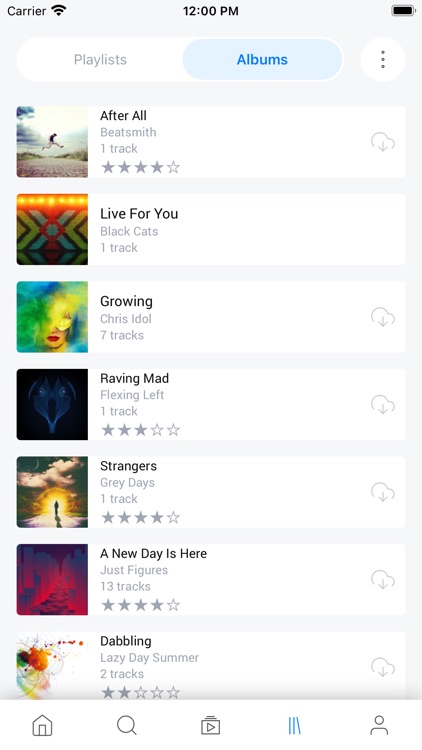Open the Profile tab icon
Screen dimensions: 422x750
[x=379, y=725]
